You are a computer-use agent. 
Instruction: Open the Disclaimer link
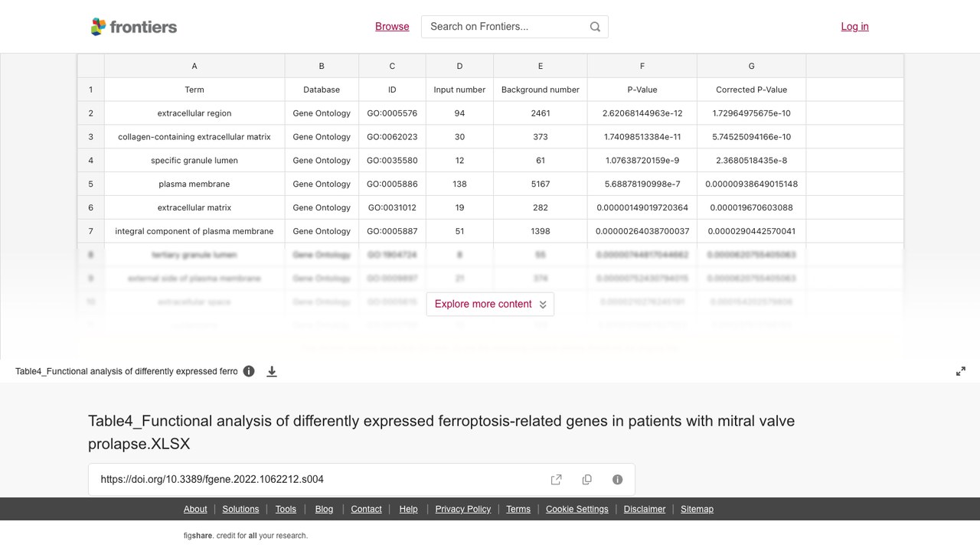(645, 509)
